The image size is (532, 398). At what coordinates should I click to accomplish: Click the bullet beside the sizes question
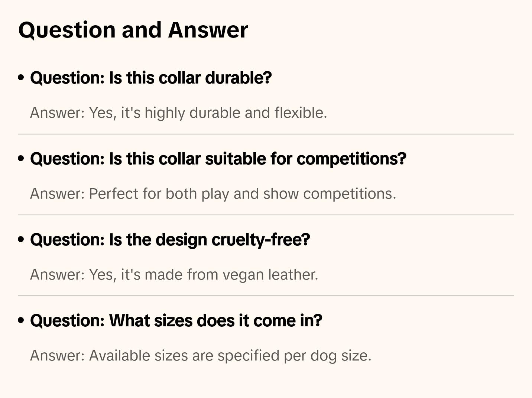pos(21,320)
